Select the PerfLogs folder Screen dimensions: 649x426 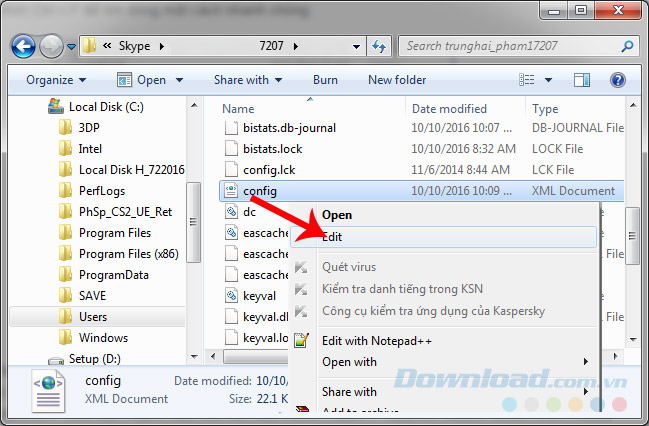(x=102, y=191)
